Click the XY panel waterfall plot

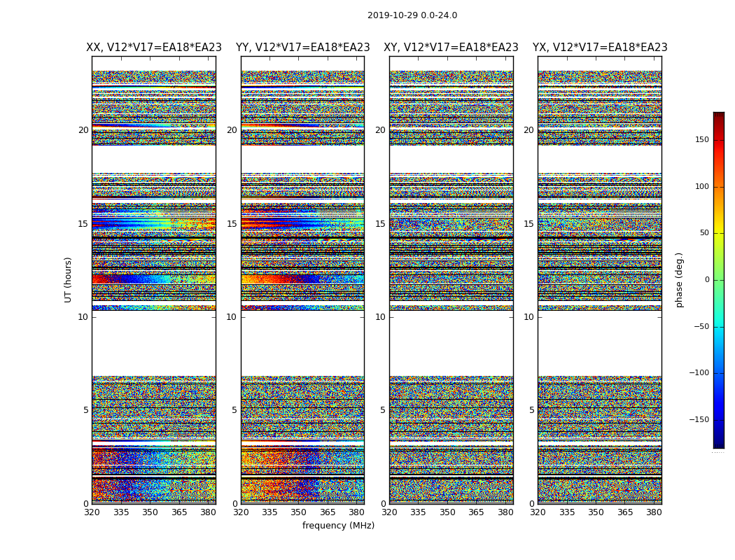click(451, 280)
